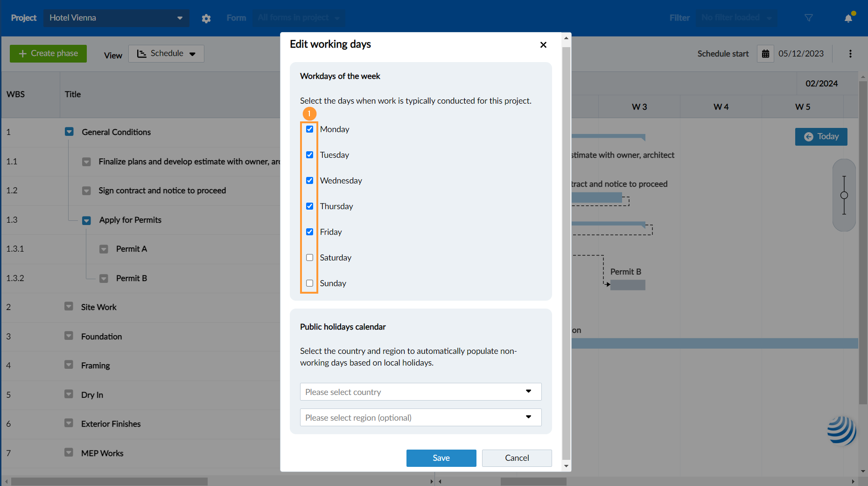Open the notifications bell

(x=848, y=18)
